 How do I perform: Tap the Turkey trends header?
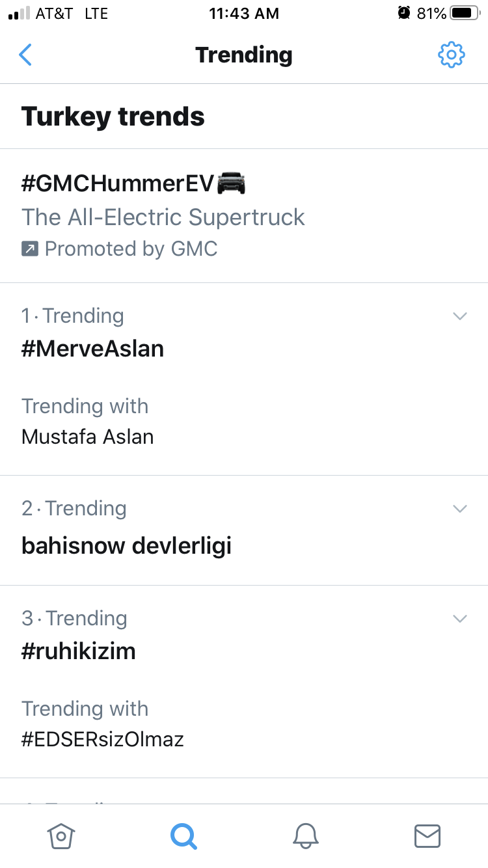(x=113, y=116)
